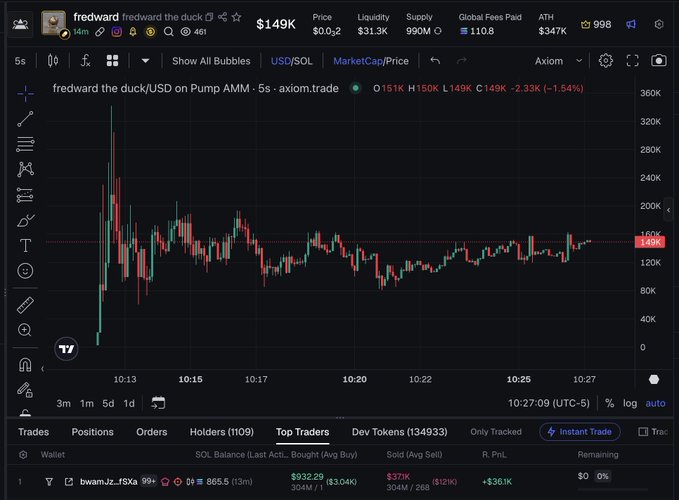
Task: Open the 5s interval selector
Action: 20,61
